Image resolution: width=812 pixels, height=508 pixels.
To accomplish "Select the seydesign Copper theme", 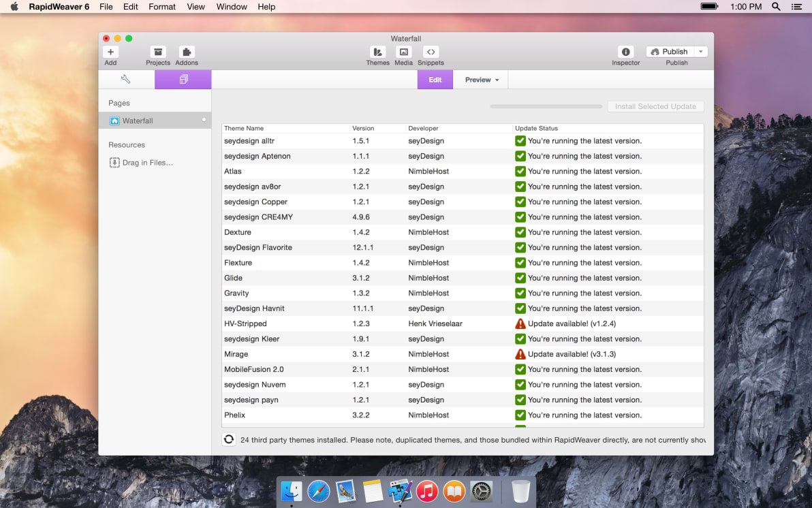I will [x=256, y=202].
